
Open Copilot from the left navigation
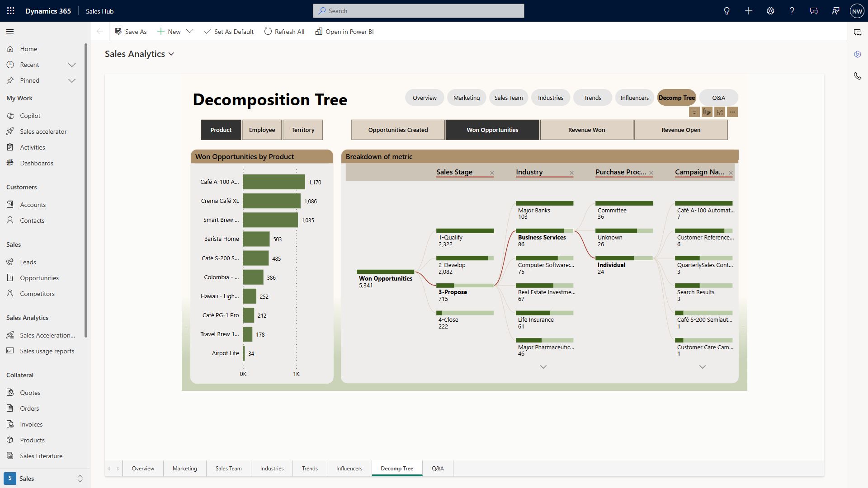click(30, 115)
